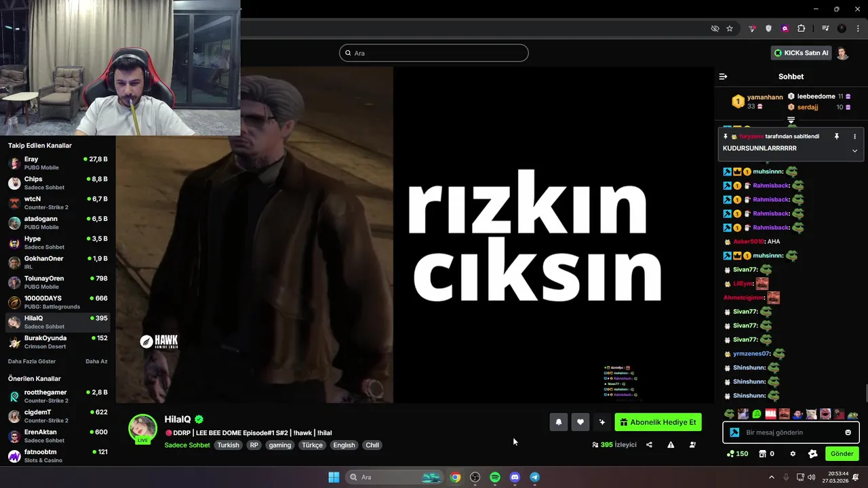
Task: Open Discord from the taskbar
Action: pyautogui.click(x=515, y=477)
